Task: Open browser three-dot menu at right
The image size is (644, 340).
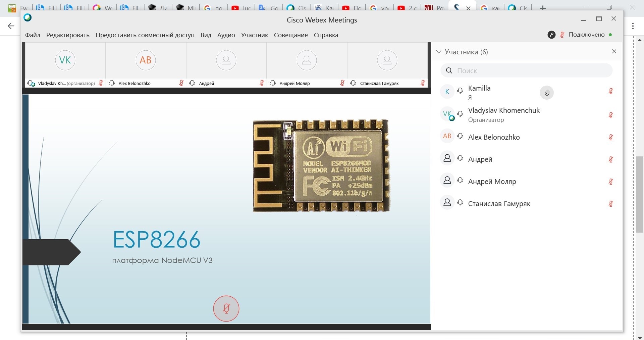Action: pos(633,26)
